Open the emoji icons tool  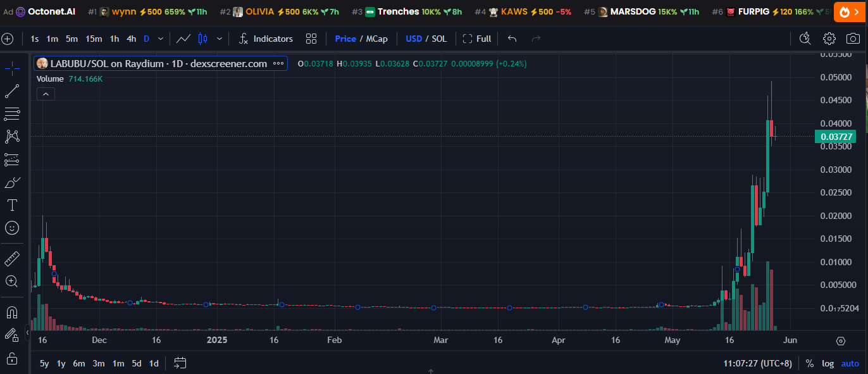12,228
